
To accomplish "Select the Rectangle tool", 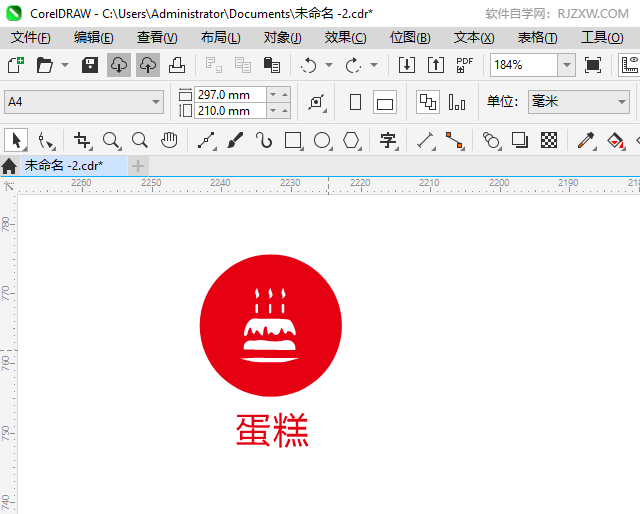I will 293,141.
